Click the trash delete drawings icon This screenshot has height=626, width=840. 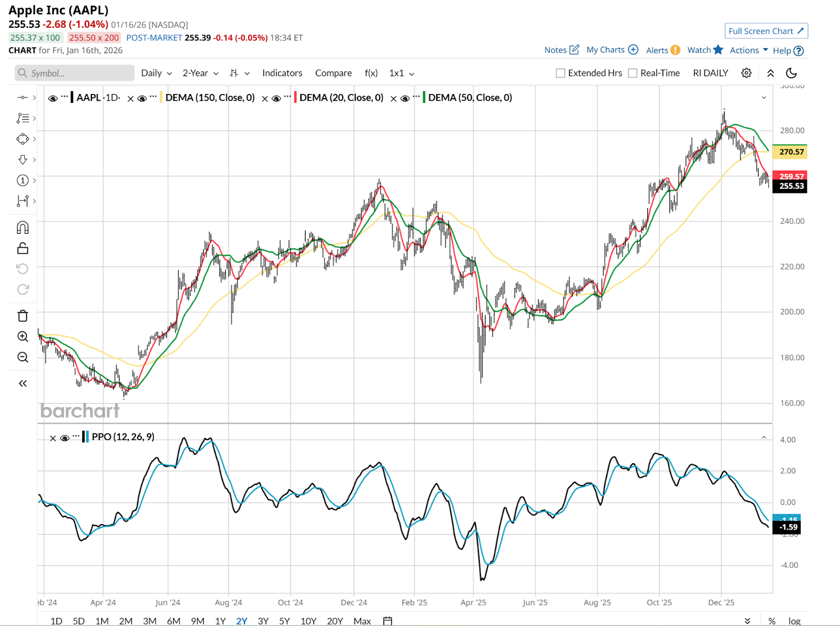(x=23, y=316)
